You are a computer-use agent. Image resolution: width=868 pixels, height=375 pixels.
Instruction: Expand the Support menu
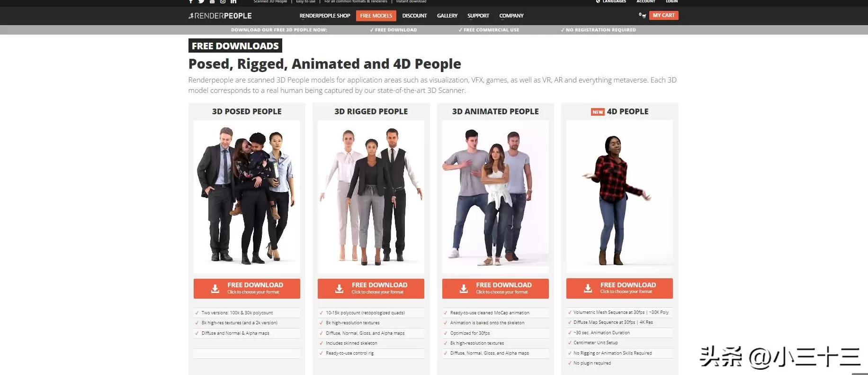point(478,16)
